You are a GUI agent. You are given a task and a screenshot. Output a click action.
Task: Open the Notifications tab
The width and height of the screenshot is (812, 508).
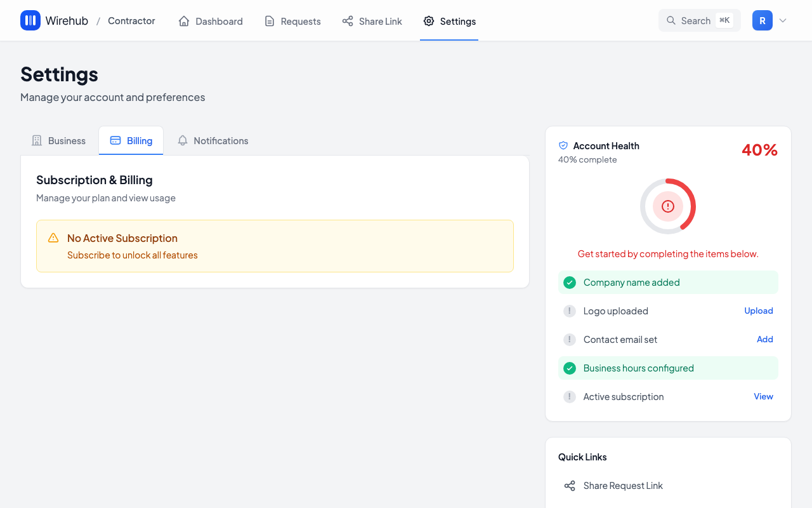click(213, 140)
